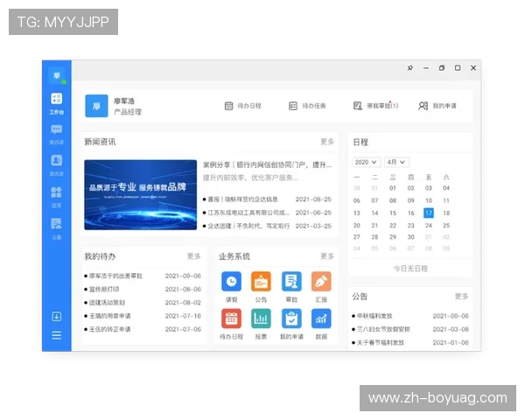
Task: Click the user avatar atop the blue sidebar
Action: click(x=57, y=76)
